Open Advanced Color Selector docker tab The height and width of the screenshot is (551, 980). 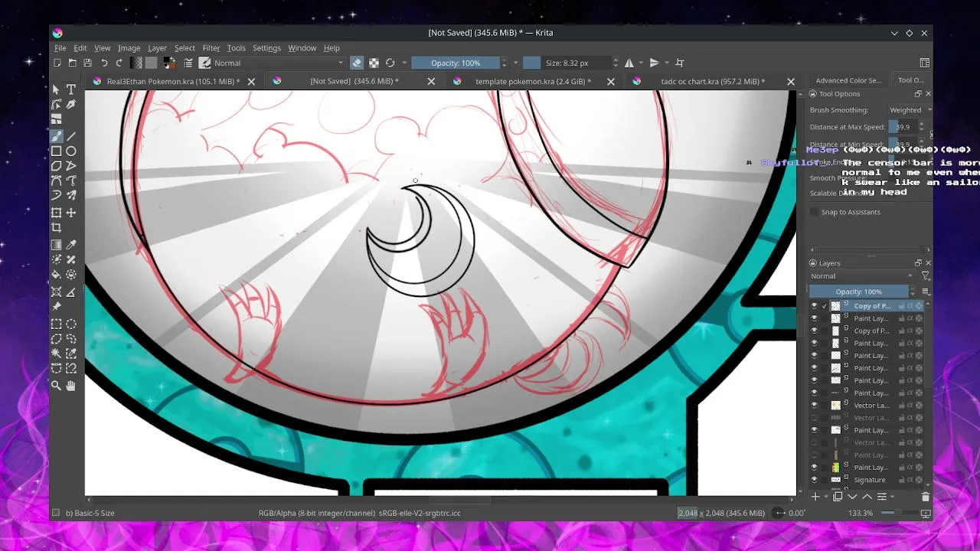pyautogui.click(x=848, y=80)
